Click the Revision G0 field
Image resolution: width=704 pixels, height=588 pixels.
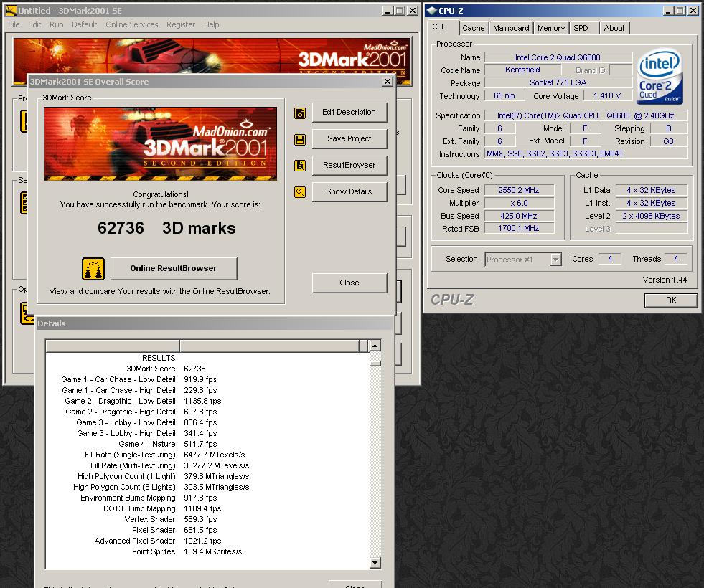pyautogui.click(x=669, y=141)
